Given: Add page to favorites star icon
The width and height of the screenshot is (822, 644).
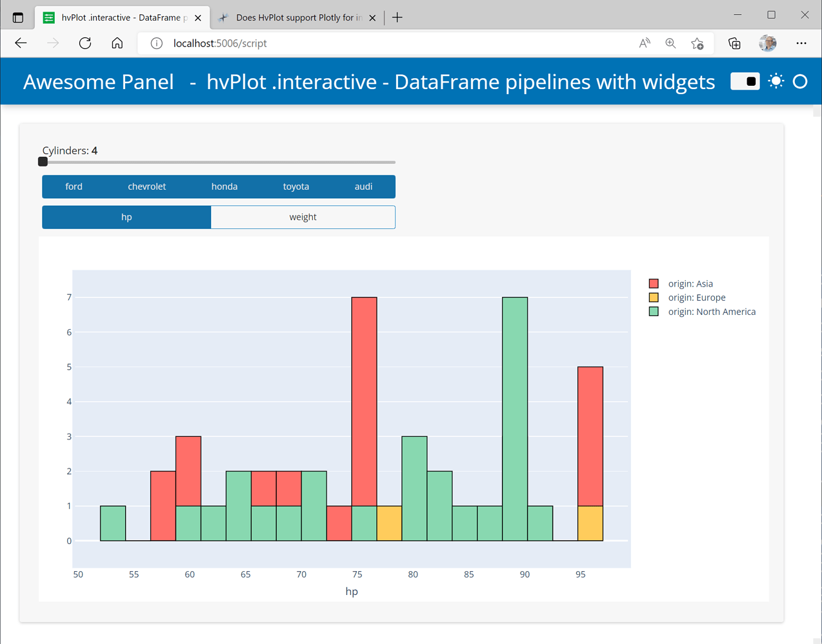Looking at the screenshot, I should click(x=697, y=43).
